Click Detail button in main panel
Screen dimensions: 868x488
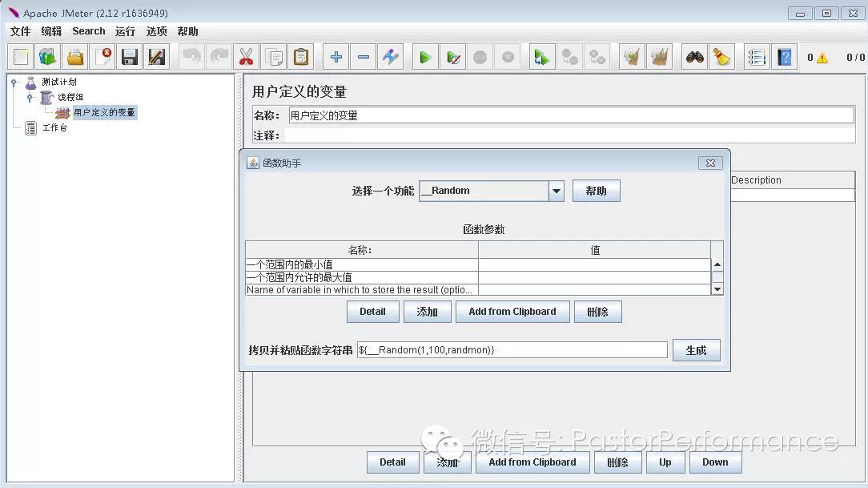392,462
